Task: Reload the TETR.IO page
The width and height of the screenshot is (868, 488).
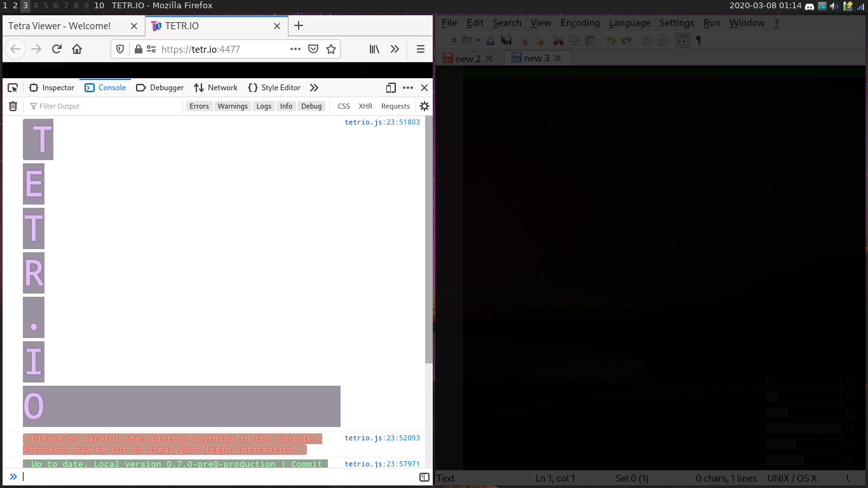Action: [56, 49]
